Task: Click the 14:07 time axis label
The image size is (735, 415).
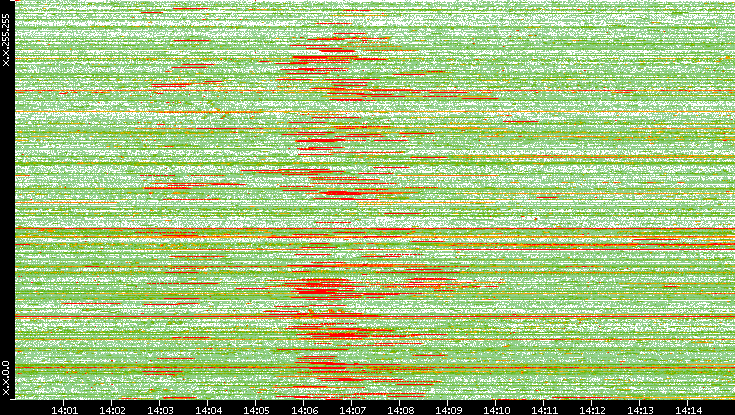Action: click(x=352, y=410)
